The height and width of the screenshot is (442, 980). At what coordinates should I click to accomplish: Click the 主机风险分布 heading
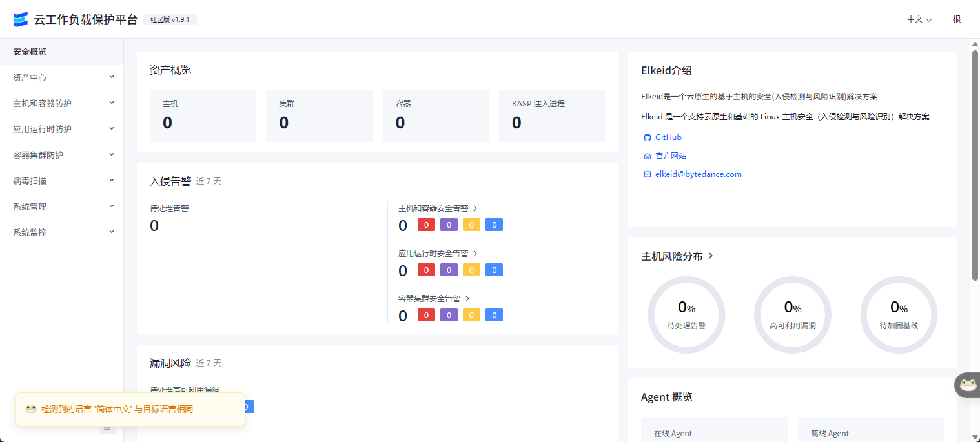coord(672,256)
